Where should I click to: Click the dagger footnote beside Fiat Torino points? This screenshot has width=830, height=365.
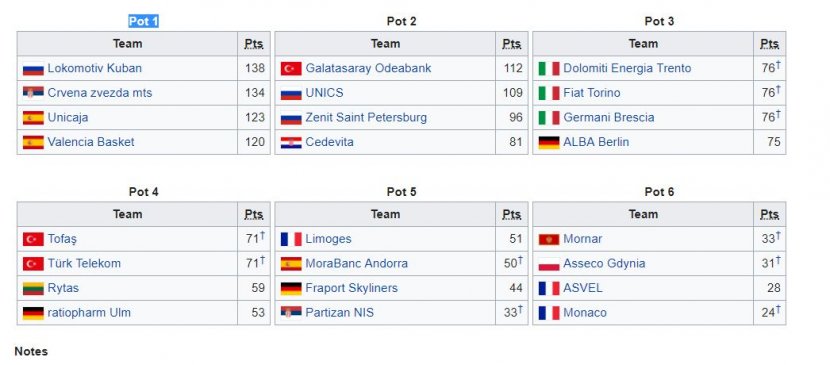tap(778, 90)
